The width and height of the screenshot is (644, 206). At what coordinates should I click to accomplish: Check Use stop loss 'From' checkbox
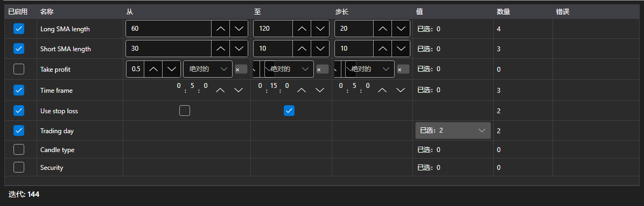(185, 111)
